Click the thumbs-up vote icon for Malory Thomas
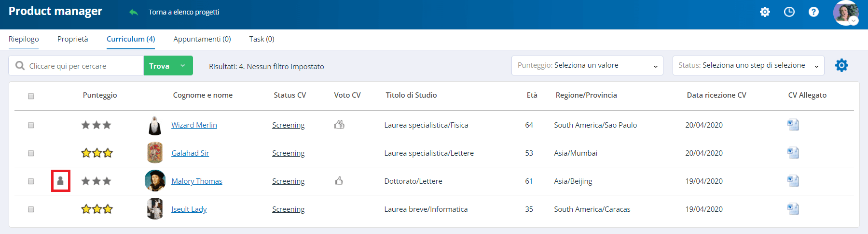 pyautogui.click(x=339, y=181)
